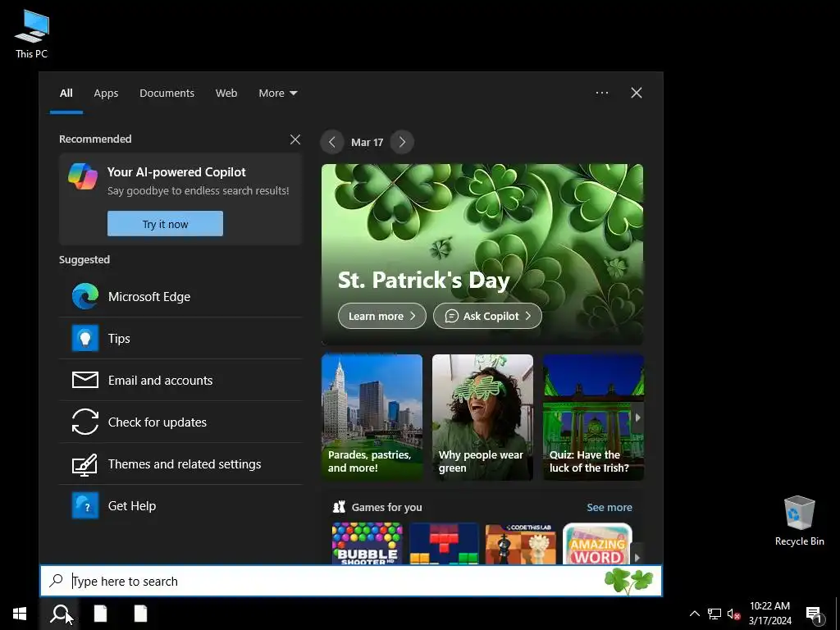The height and width of the screenshot is (630, 840).
Task: Click the Ask Copilot button
Action: tap(487, 316)
